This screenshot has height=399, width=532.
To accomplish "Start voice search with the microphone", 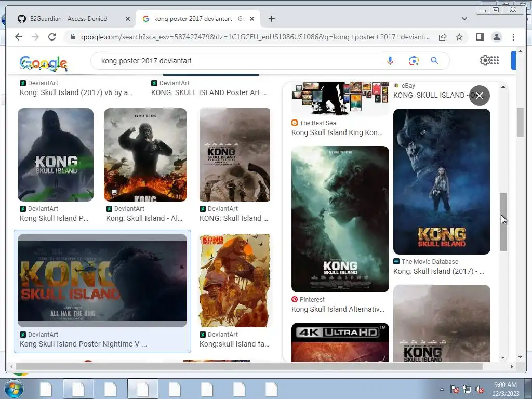I will point(390,61).
